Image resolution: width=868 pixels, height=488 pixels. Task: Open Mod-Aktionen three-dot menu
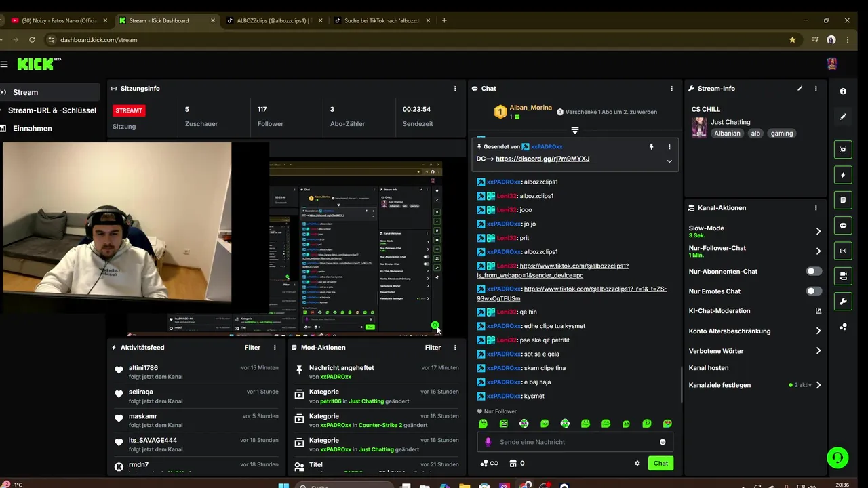(x=455, y=348)
